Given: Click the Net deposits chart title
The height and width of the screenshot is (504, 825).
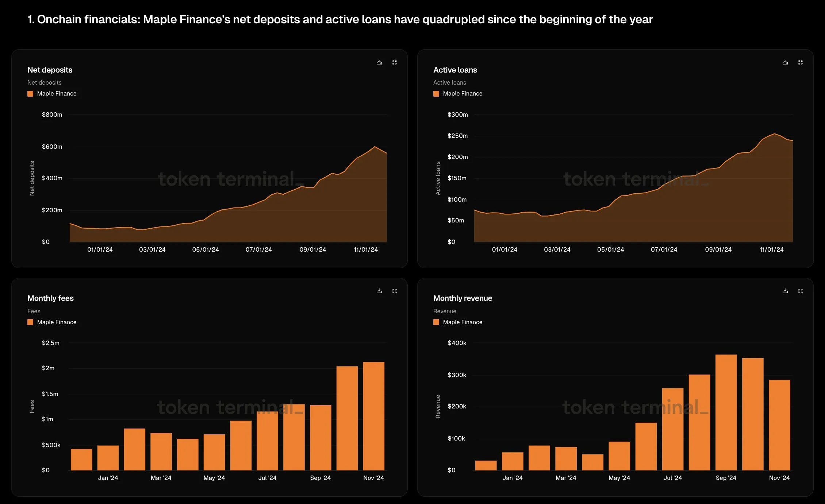Looking at the screenshot, I should tap(50, 70).
